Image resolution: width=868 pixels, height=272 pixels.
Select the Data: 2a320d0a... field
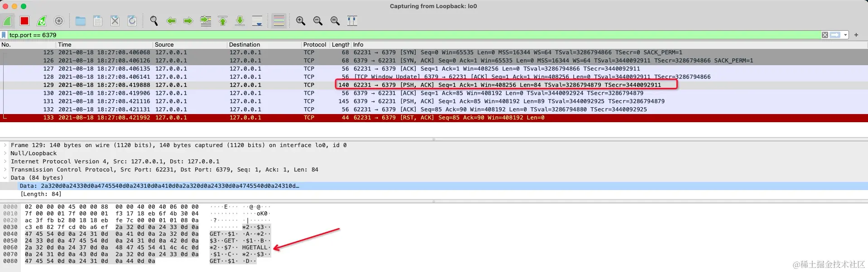tap(434, 186)
